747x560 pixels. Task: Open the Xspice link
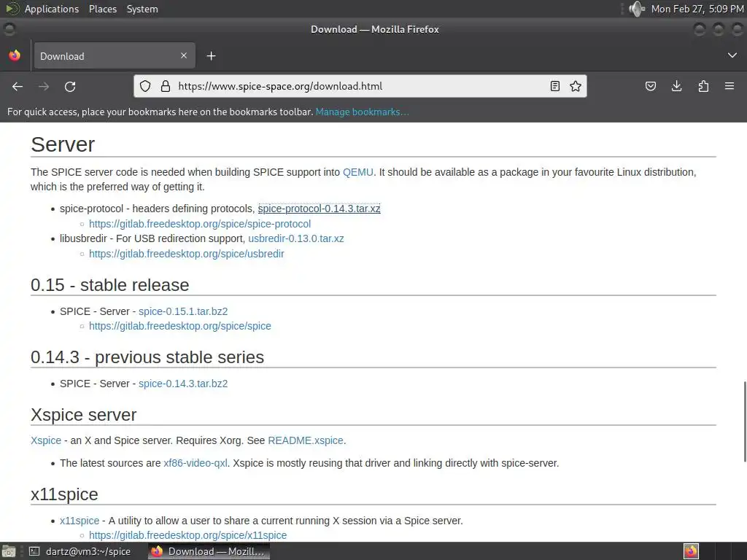[46, 440]
